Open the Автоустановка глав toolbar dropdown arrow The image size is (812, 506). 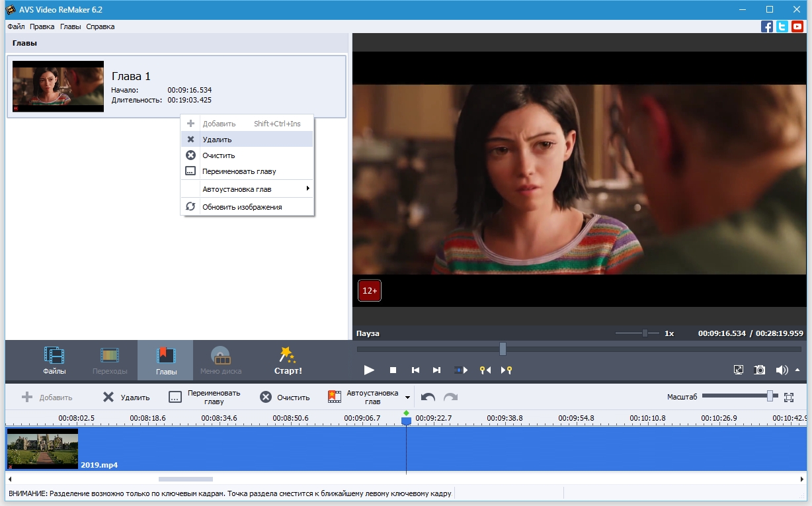(407, 398)
